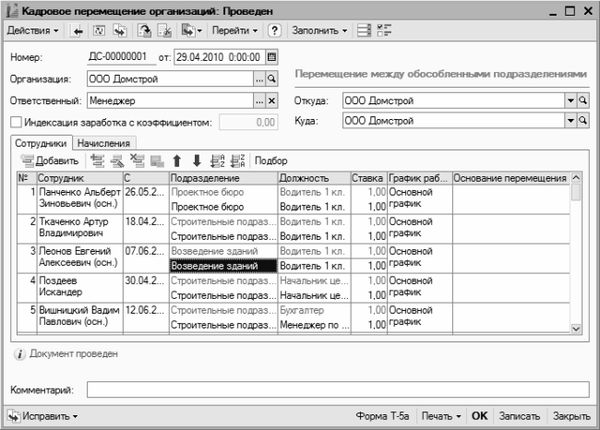
Task: Expand the Откуда dropdown
Action: point(571,101)
